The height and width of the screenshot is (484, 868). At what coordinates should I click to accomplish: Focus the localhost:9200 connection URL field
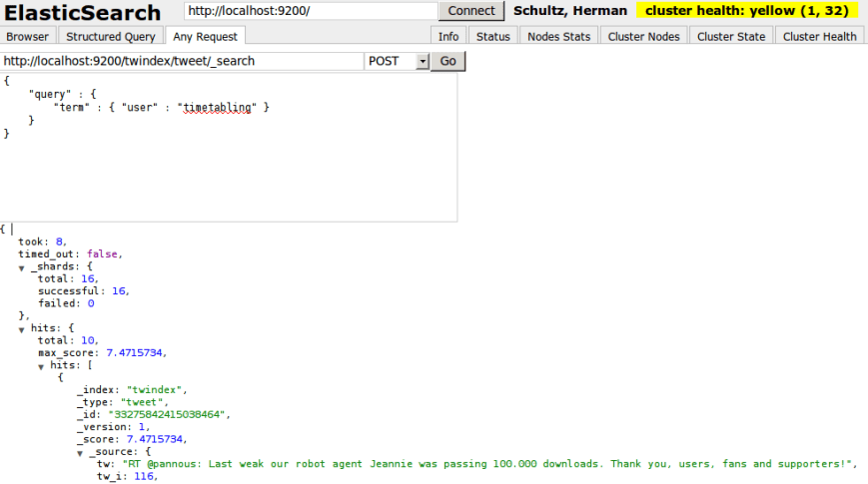click(311, 11)
